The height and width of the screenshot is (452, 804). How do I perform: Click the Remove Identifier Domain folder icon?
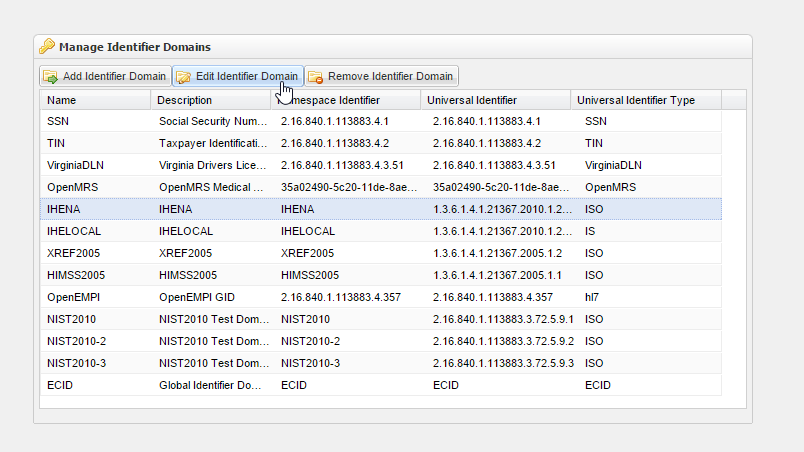click(x=315, y=77)
